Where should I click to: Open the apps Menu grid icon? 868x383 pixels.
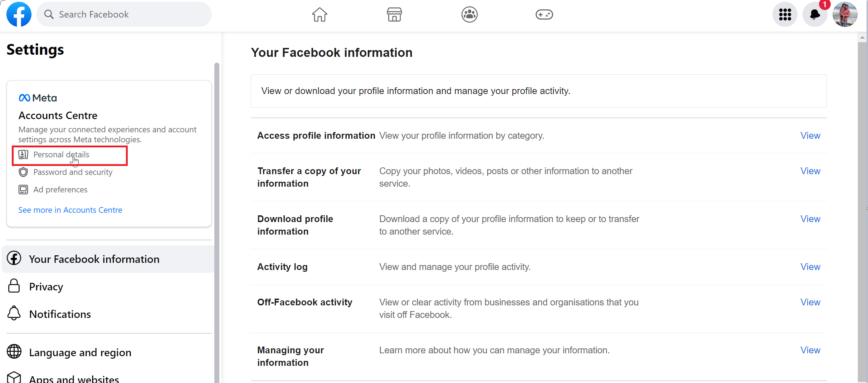point(785,14)
